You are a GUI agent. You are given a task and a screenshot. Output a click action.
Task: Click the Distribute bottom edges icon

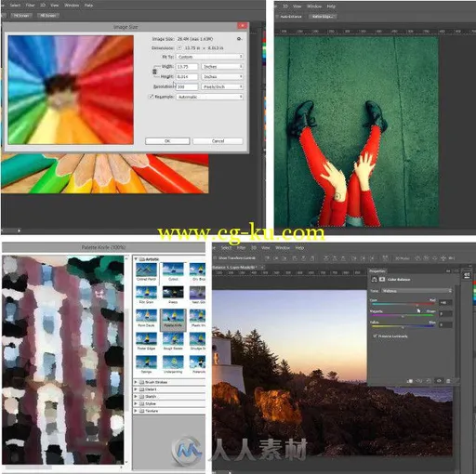pos(344,257)
